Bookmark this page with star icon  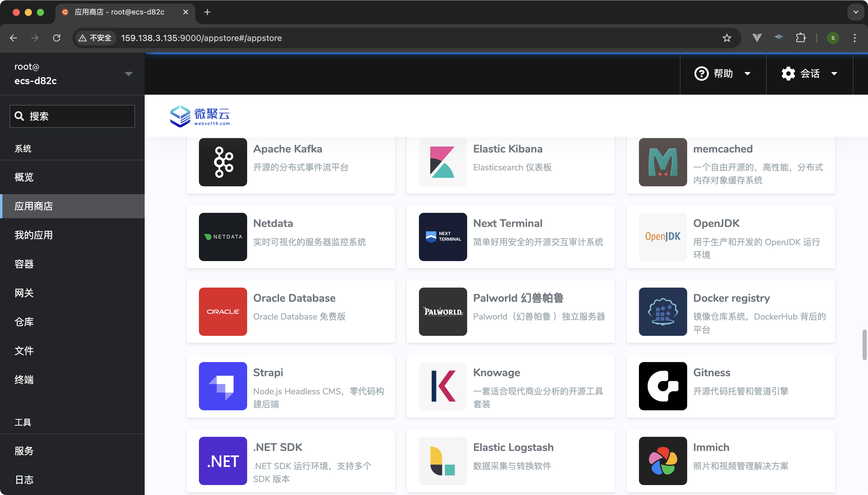coord(726,38)
